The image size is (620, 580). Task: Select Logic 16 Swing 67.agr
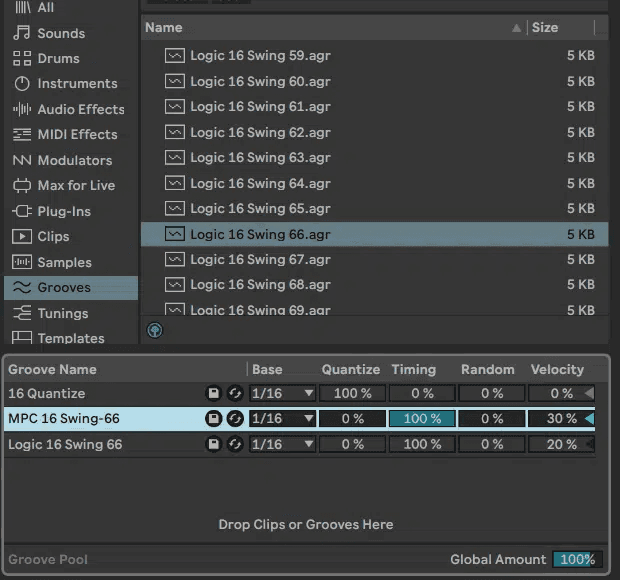[374, 259]
